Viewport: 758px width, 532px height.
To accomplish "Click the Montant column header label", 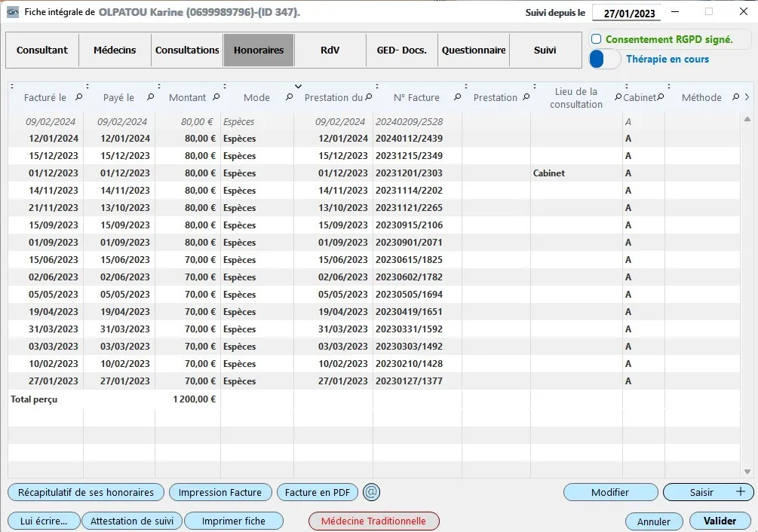I will click(x=188, y=97).
